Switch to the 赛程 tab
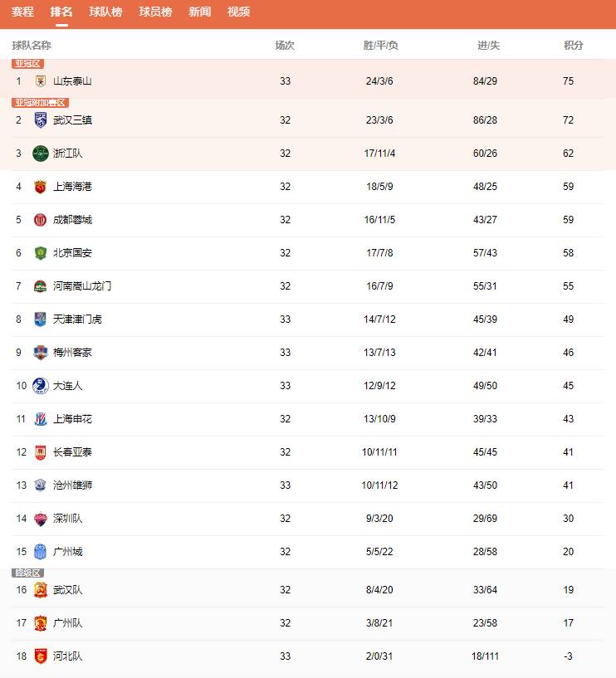The width and height of the screenshot is (616, 678). pyautogui.click(x=22, y=12)
